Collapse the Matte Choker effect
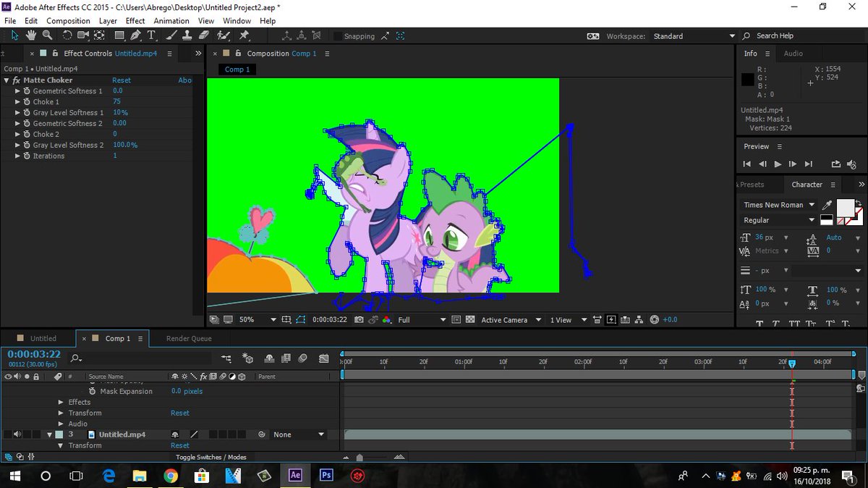Screen dimensions: 868x488 point(7,80)
